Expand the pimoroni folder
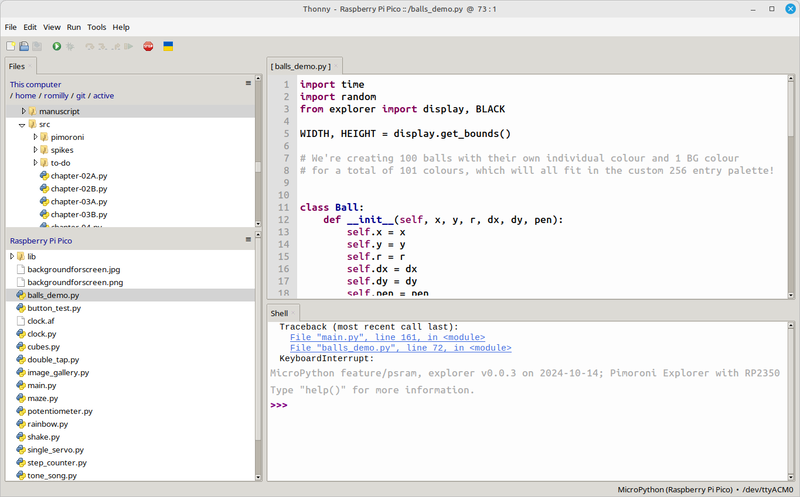The width and height of the screenshot is (800, 497). pos(35,136)
